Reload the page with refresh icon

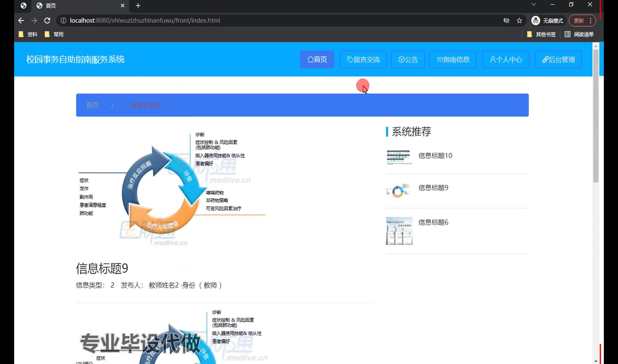tap(47, 21)
